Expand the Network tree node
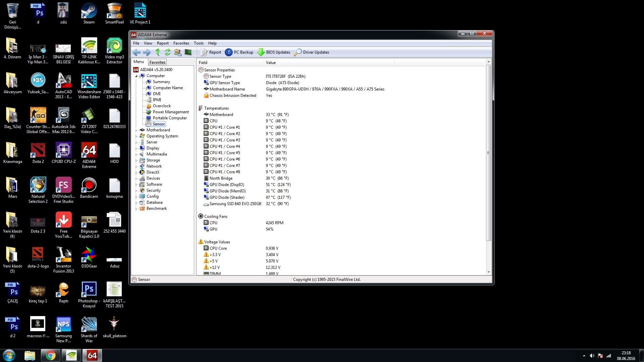The image size is (644, 362). (137, 167)
